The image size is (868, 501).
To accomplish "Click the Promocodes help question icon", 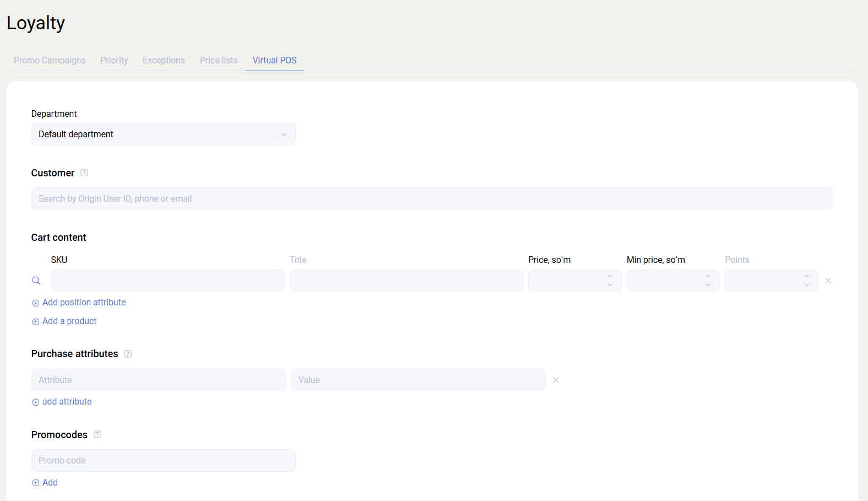I will pos(97,434).
